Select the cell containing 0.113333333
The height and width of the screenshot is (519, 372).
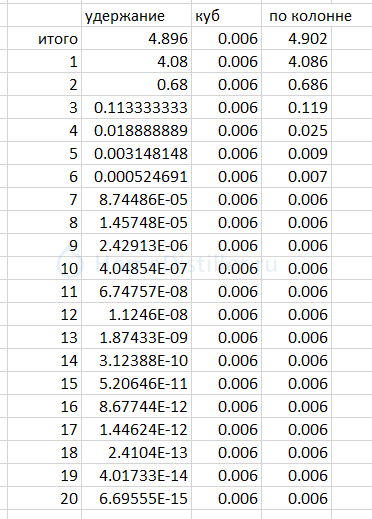click(136, 108)
